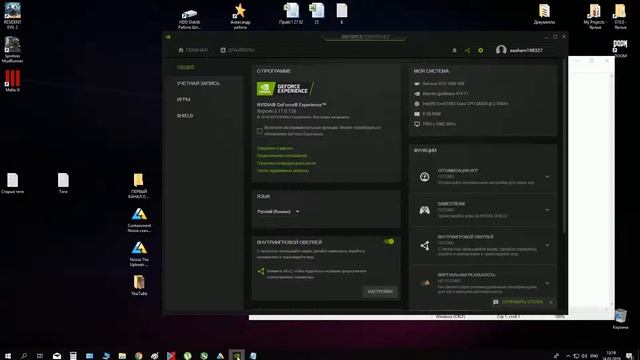The width and height of the screenshot is (640, 360).
Task: Click the monitor resolution icon under Моя система
Action: 417,124
